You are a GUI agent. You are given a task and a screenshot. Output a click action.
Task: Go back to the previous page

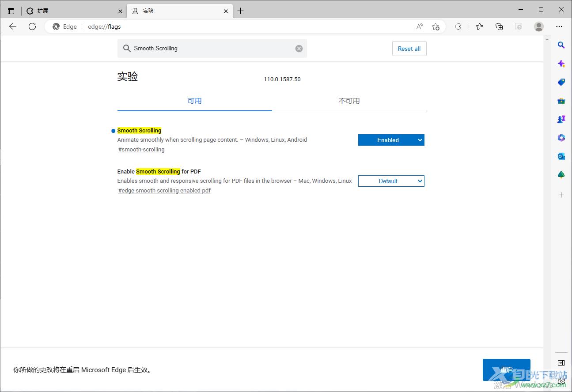[13, 26]
